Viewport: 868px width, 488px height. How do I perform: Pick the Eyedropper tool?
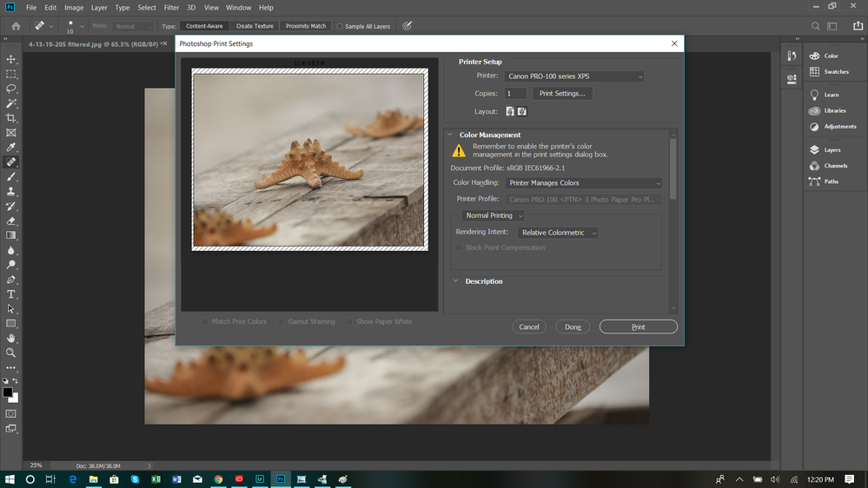pyautogui.click(x=11, y=148)
